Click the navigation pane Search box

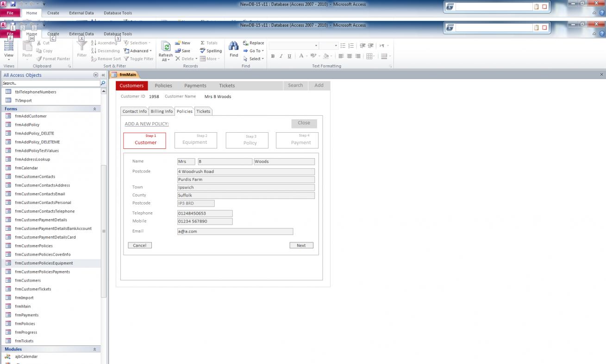pos(51,83)
